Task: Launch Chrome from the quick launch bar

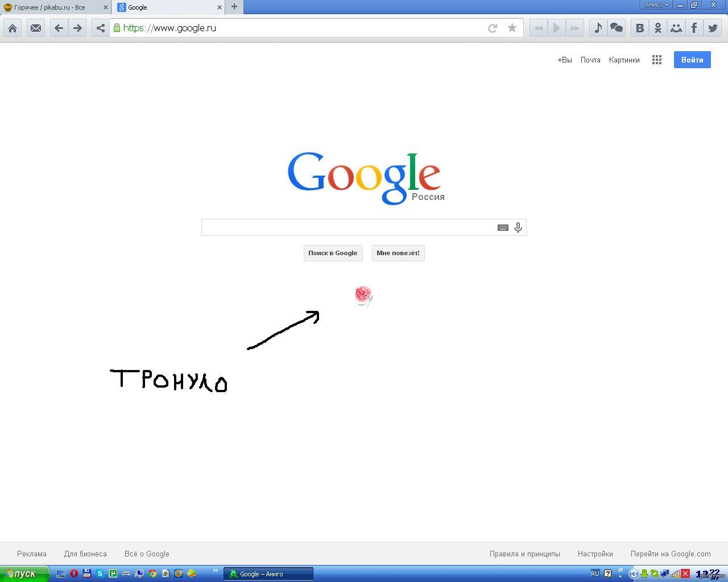Action: point(152,573)
